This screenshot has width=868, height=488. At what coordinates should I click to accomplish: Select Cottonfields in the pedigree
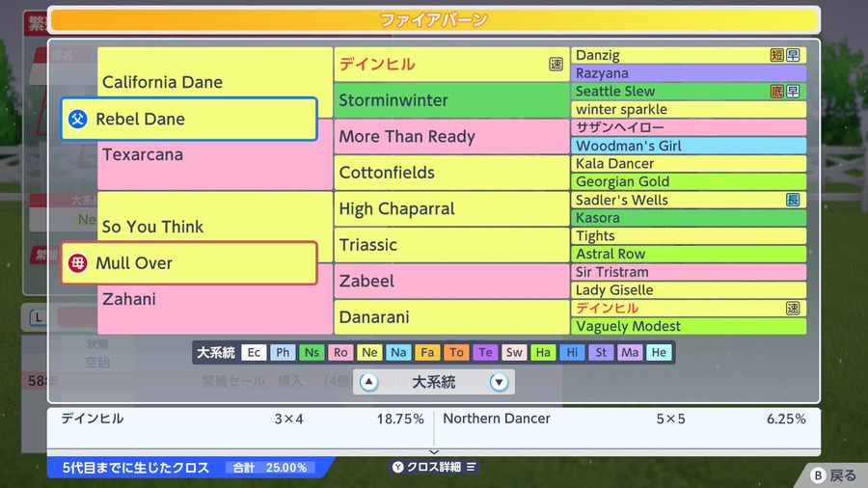pyautogui.click(x=451, y=173)
